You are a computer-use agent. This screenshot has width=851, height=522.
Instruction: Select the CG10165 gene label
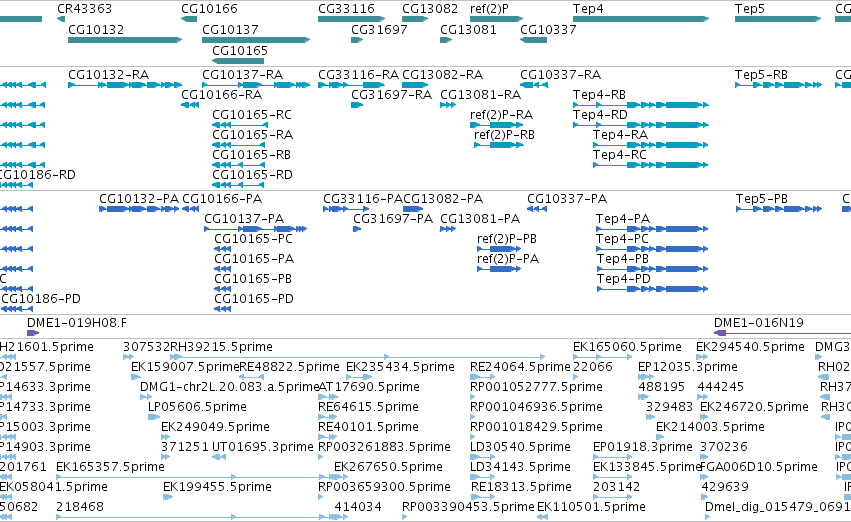[240, 50]
